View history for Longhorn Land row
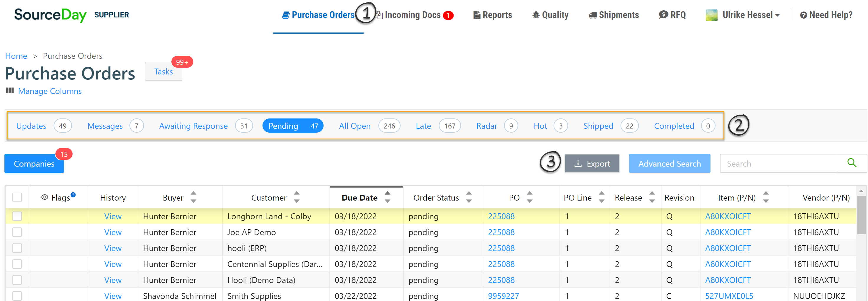This screenshot has height=301, width=868. pos(113,216)
